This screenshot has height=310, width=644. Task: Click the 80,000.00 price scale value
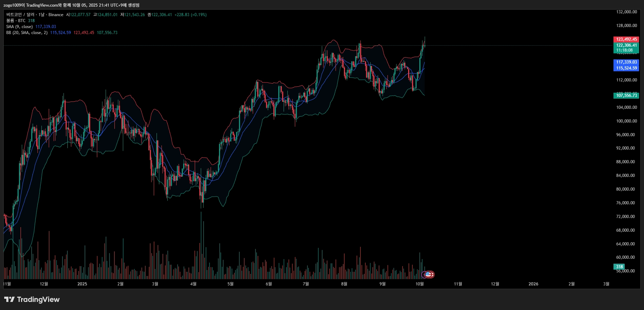pos(625,189)
